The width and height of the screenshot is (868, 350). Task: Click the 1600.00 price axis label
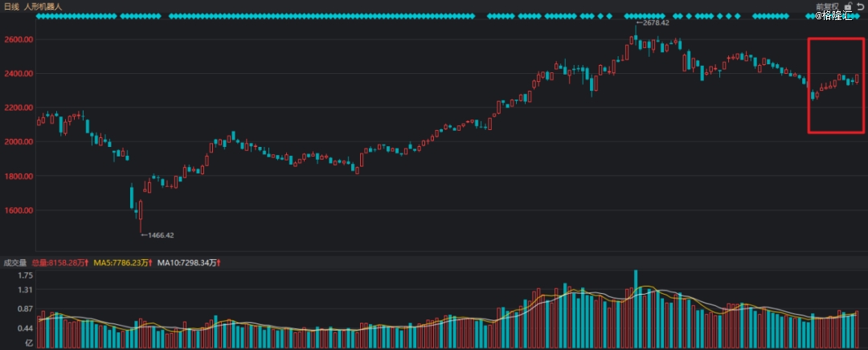click(17, 210)
